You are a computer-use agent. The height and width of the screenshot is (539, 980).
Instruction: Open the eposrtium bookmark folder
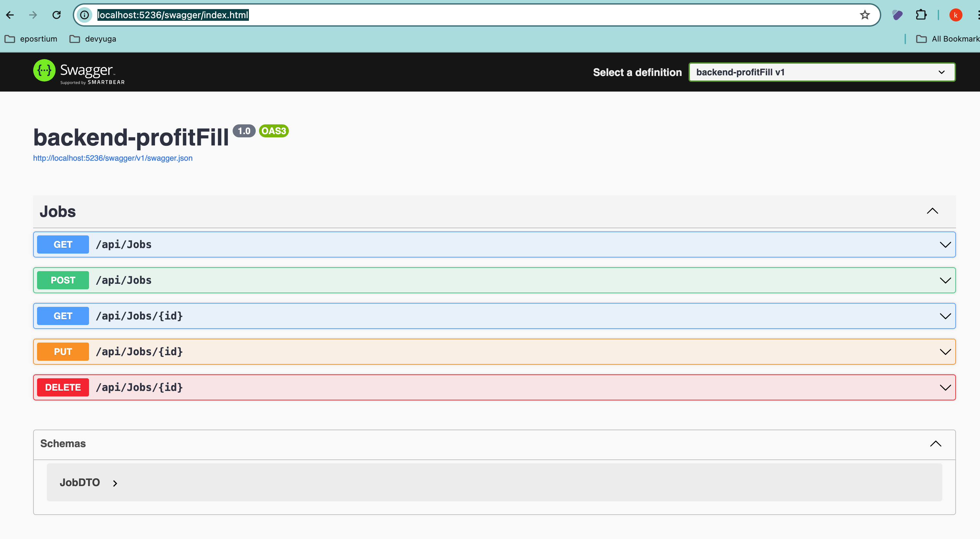point(31,39)
